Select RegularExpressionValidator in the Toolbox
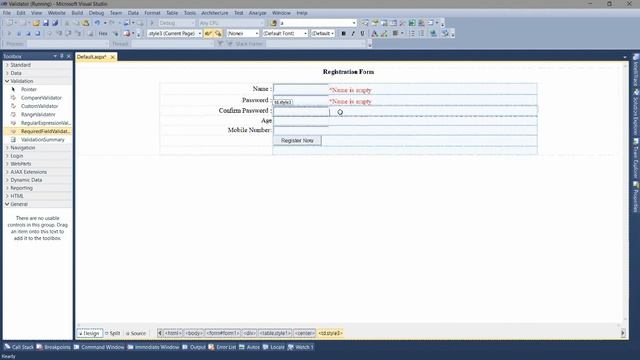 pyautogui.click(x=46, y=123)
